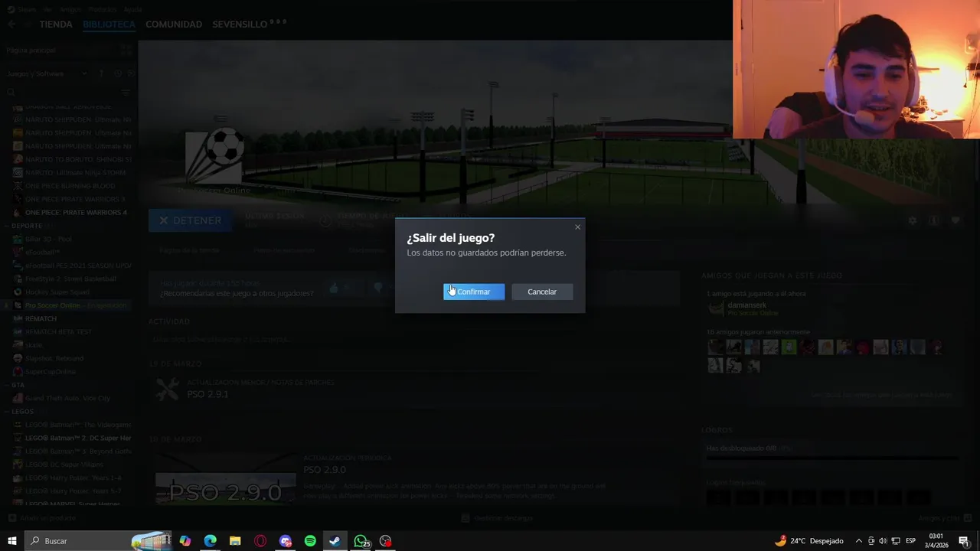Confirm exiting the game
980x551 pixels.
coord(474,292)
